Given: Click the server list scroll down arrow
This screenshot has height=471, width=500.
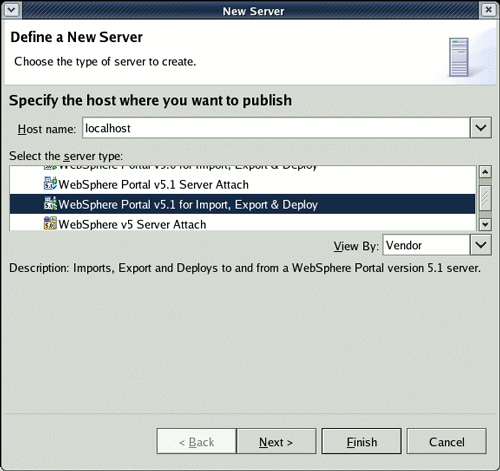Looking at the screenshot, I should [x=485, y=224].
